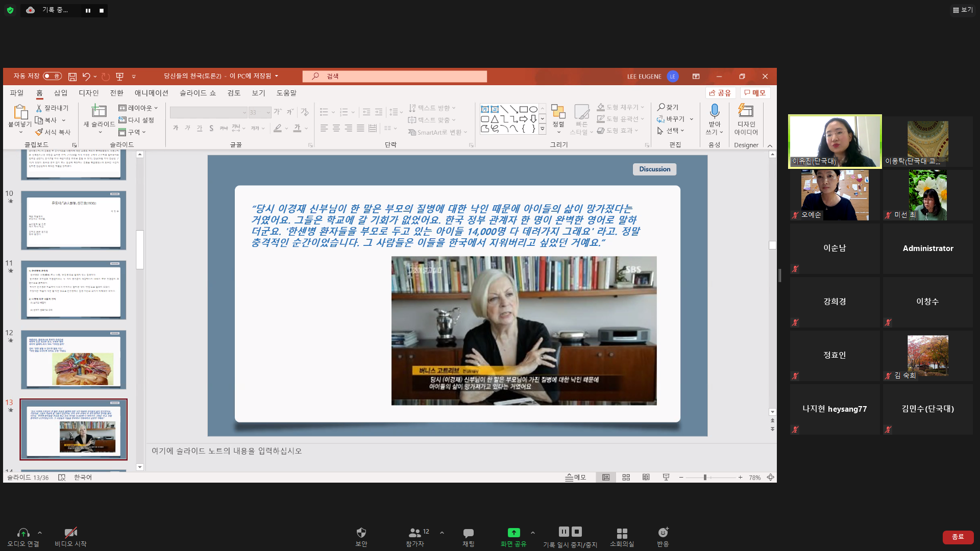
Task: Open Zoom security shield icon
Action: tap(361, 533)
